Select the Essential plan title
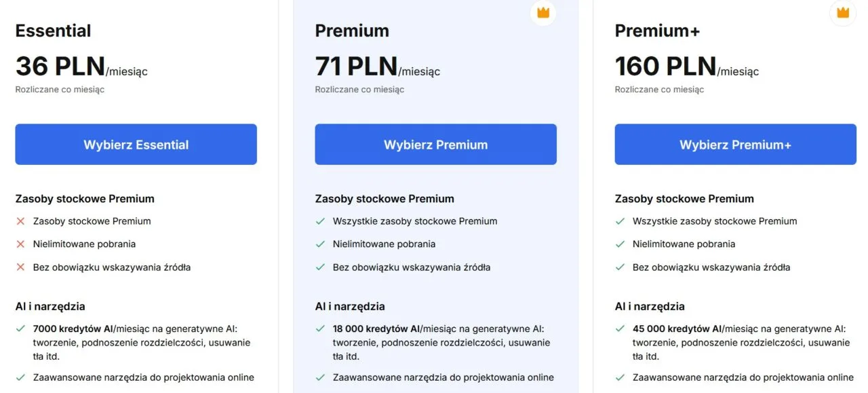 pos(53,31)
